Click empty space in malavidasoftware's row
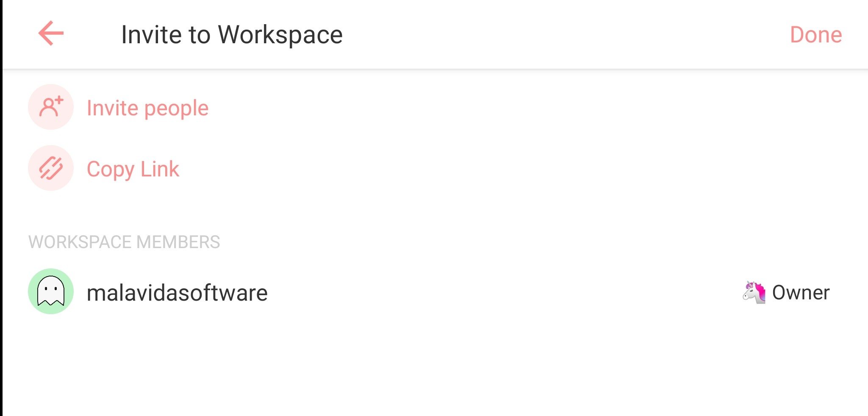This screenshot has height=416, width=868. (x=504, y=292)
